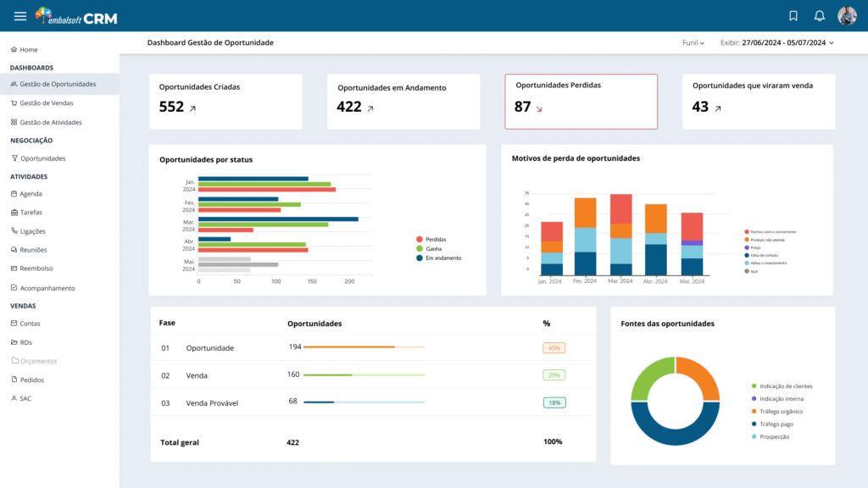Open the notifications bell icon
Image resolution: width=868 pixels, height=488 pixels.
point(819,16)
